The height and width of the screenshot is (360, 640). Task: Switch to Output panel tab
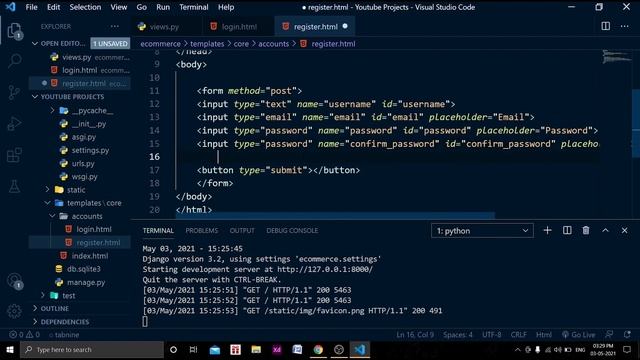(x=242, y=231)
